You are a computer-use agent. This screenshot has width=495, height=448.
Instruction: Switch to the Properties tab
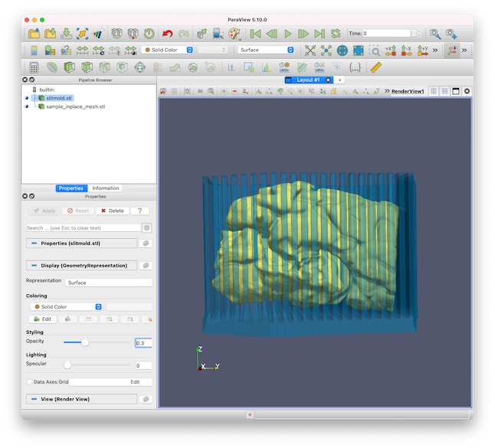71,188
